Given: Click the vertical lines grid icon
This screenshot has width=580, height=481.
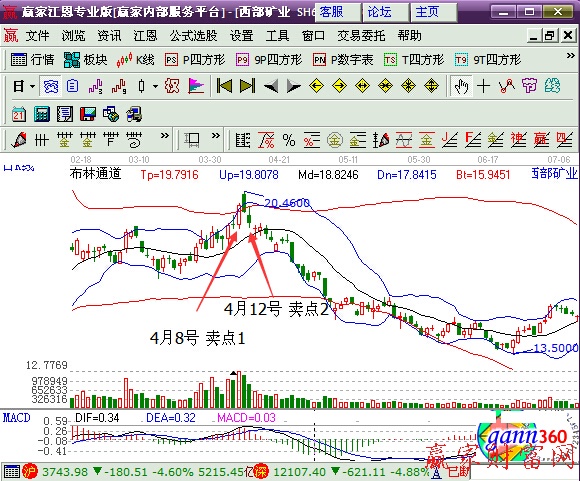Looking at the screenshot, I should click(x=41, y=140).
